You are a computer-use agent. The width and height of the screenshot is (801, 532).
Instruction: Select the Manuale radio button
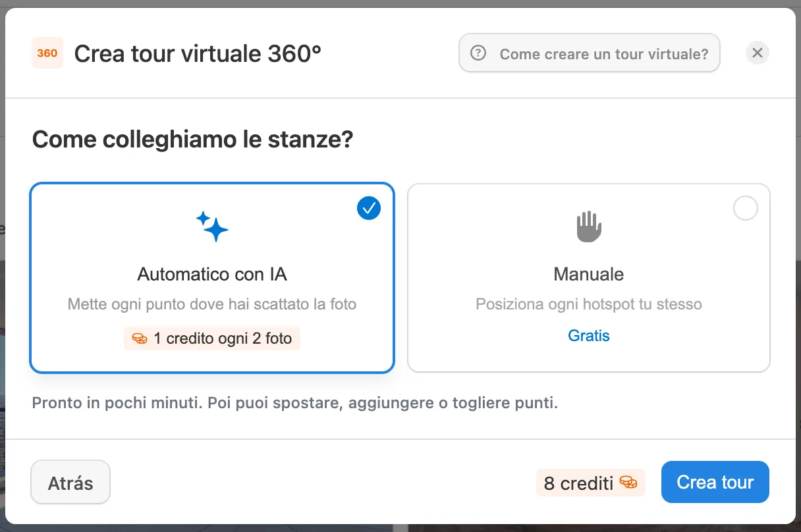coord(746,208)
